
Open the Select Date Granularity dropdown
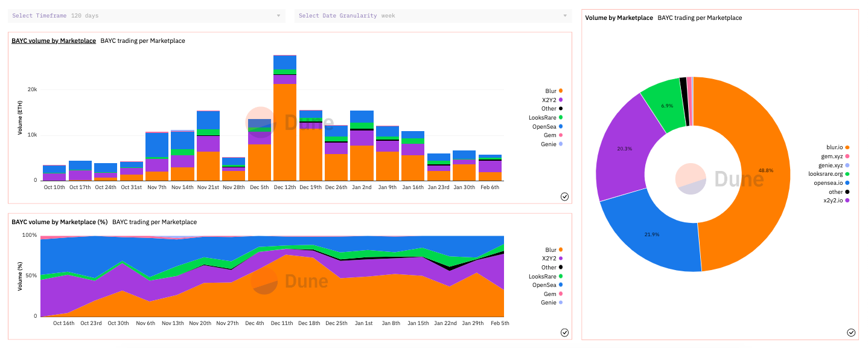[433, 16]
